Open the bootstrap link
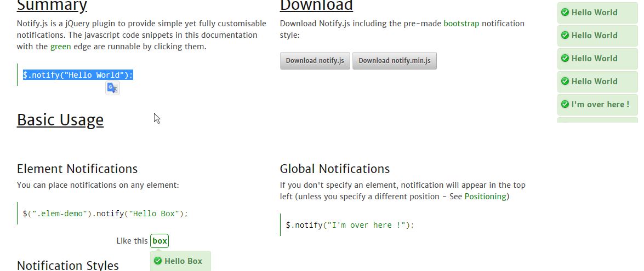The image size is (644, 271). [x=461, y=24]
